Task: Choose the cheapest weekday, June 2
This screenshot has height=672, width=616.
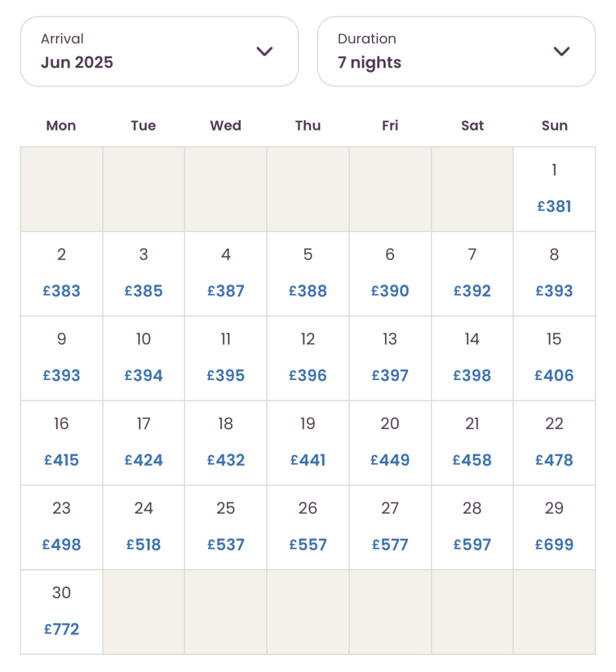Action: coord(61,274)
